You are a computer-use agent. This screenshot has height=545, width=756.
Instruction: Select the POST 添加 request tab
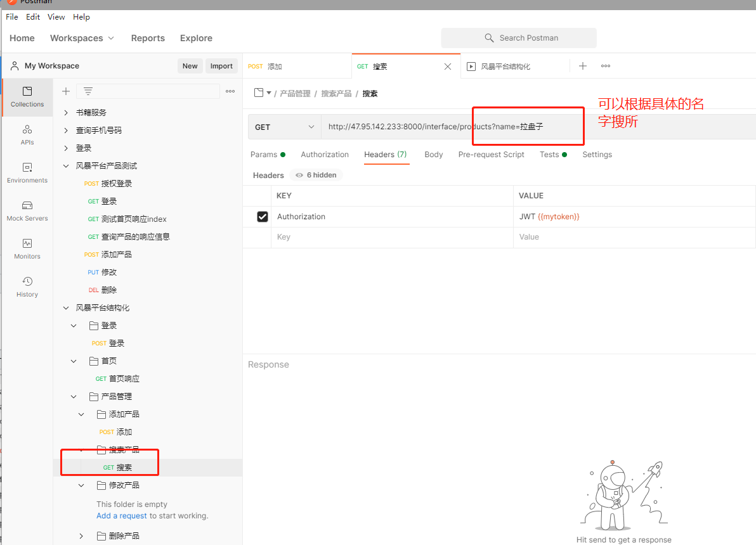pos(297,67)
